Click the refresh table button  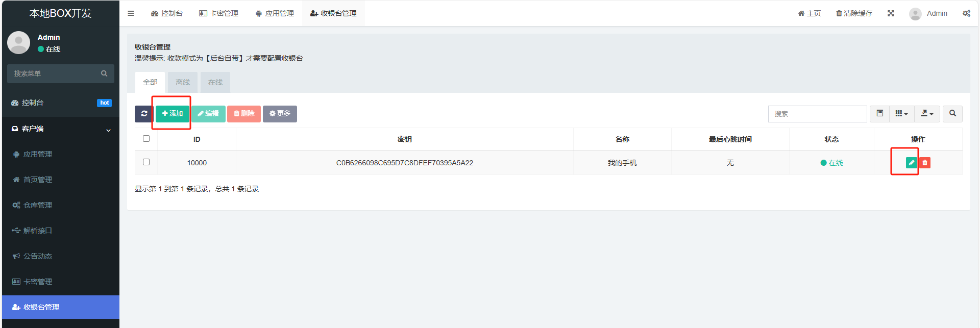tap(144, 114)
